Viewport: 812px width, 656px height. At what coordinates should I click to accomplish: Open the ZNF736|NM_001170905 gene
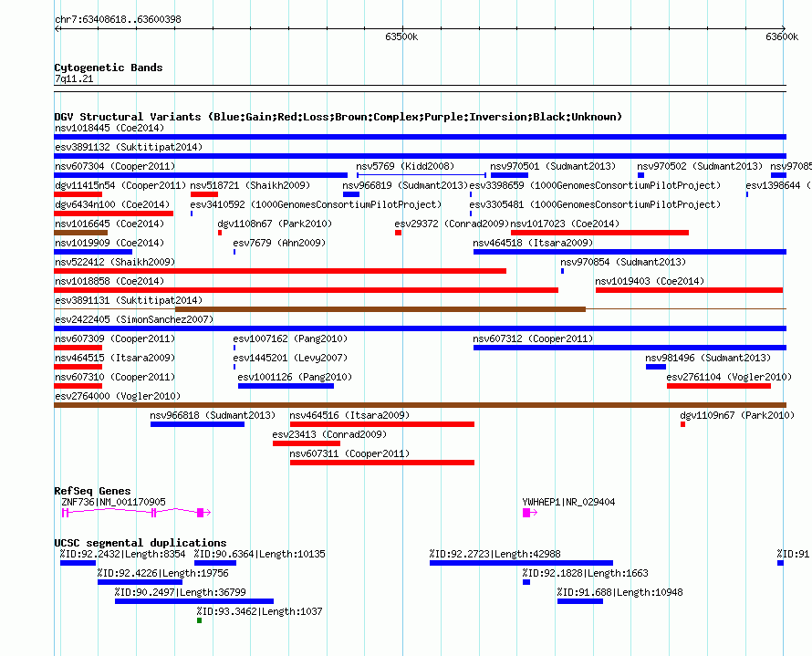coord(136,513)
